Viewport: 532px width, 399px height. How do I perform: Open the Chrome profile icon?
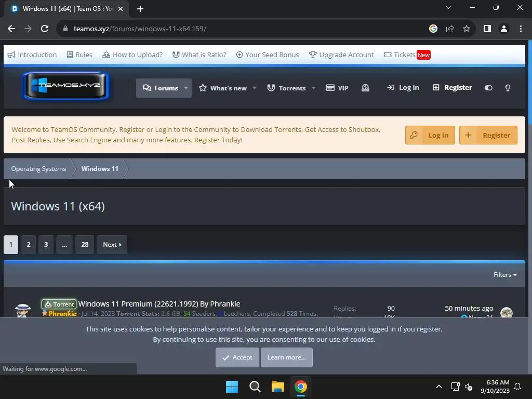(504, 29)
